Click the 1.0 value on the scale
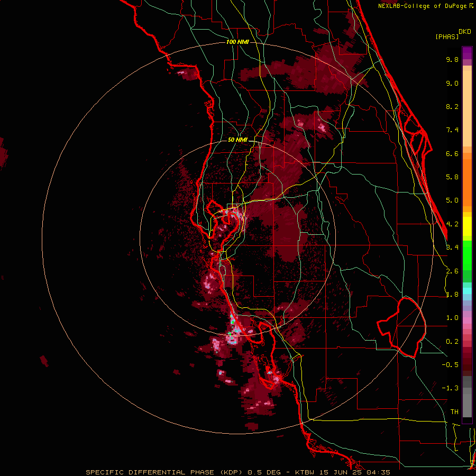This screenshot has height=476, width=476. pos(452,318)
